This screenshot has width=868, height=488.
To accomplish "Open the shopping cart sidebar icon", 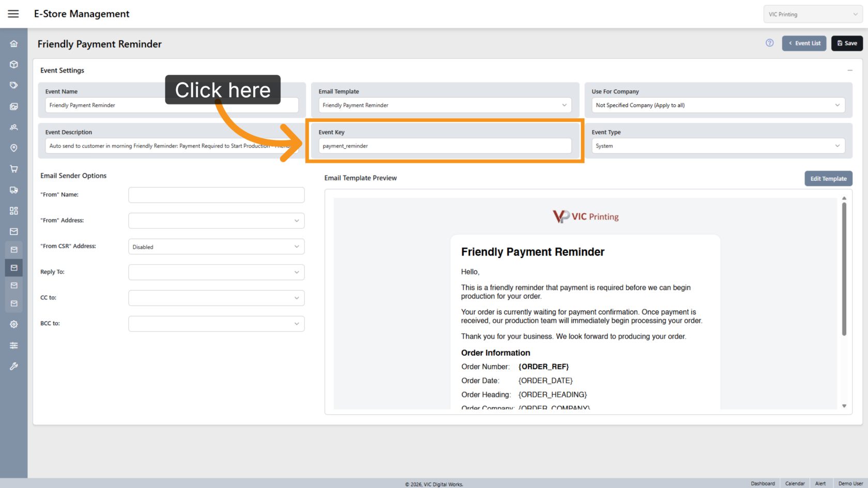I will [x=14, y=169].
